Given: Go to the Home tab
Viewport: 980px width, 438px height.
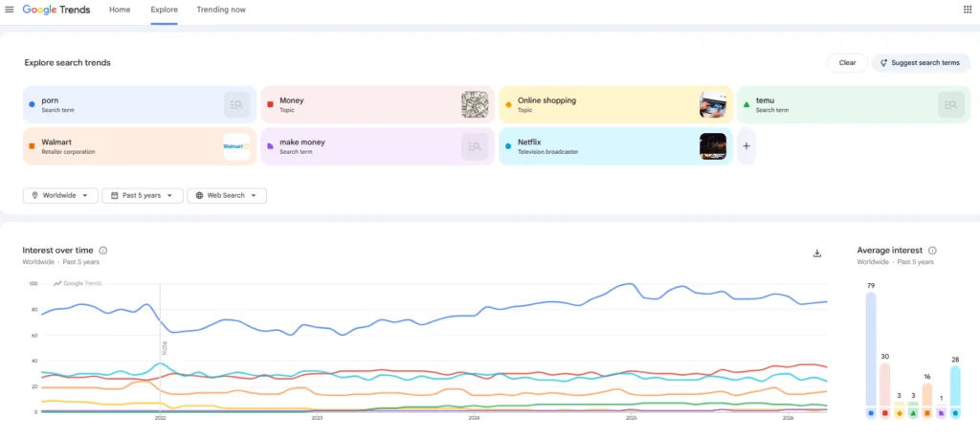Looking at the screenshot, I should tap(120, 10).
